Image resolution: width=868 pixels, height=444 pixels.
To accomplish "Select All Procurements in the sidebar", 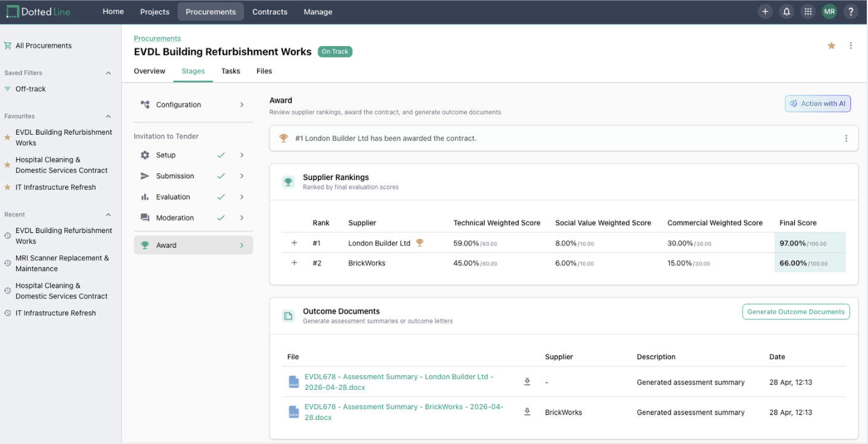I will 43,46.
